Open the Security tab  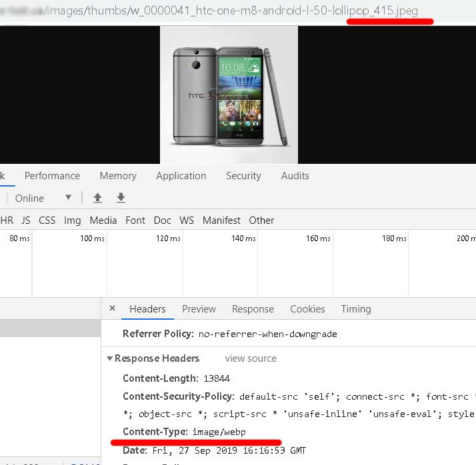[x=243, y=176]
